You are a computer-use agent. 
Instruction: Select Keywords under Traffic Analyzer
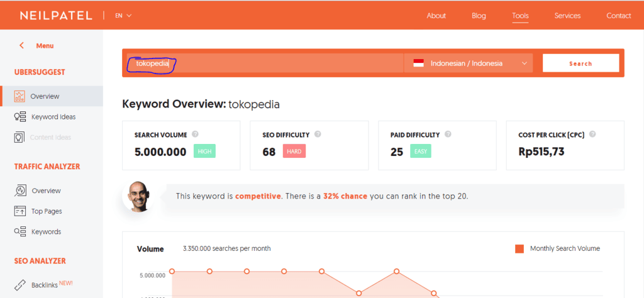(46, 231)
